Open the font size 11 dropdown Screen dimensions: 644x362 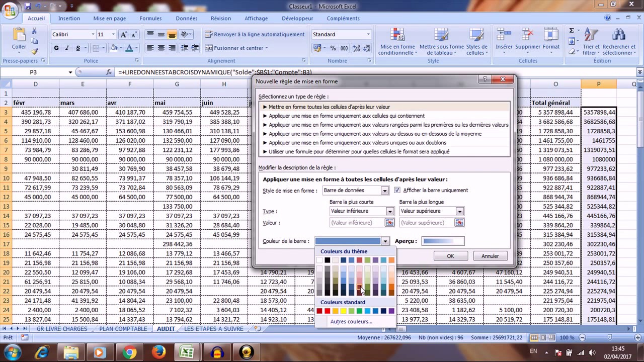click(x=113, y=34)
